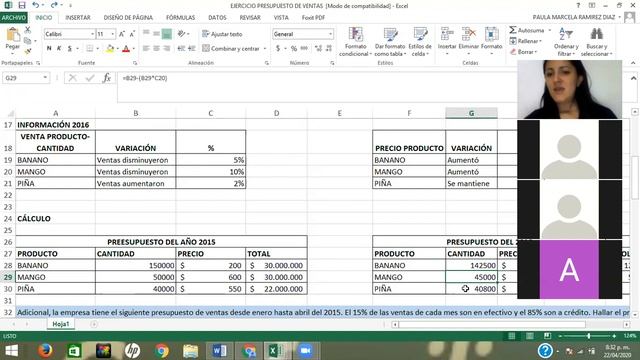The image size is (640, 360).
Task: Open Firefox from the taskbar
Action: tap(45, 350)
